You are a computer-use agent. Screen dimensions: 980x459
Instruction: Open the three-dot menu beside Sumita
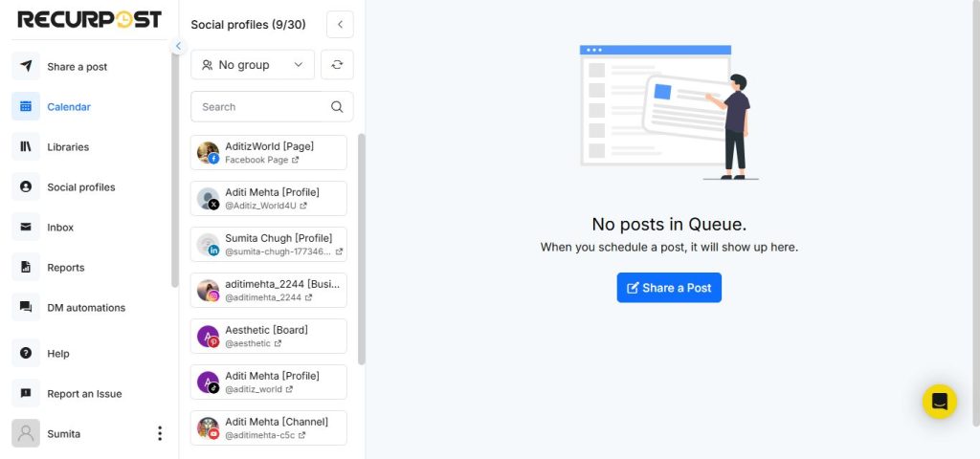pos(160,433)
